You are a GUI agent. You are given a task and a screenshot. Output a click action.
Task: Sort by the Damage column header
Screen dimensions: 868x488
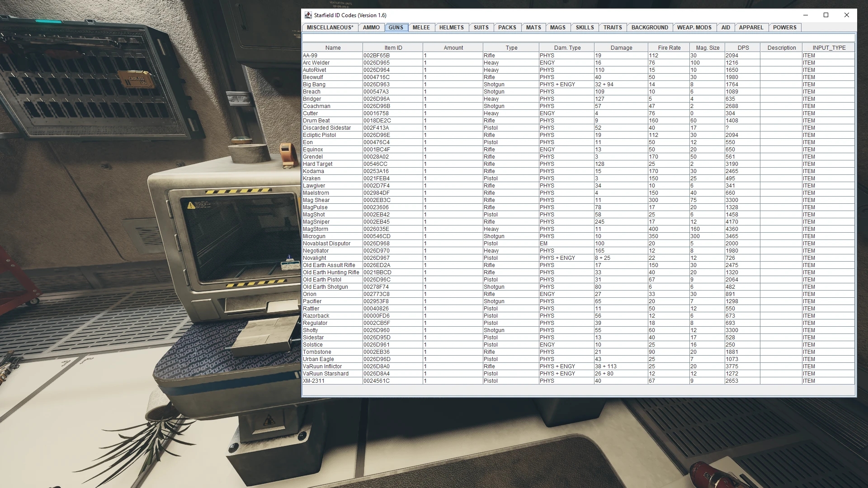click(621, 48)
